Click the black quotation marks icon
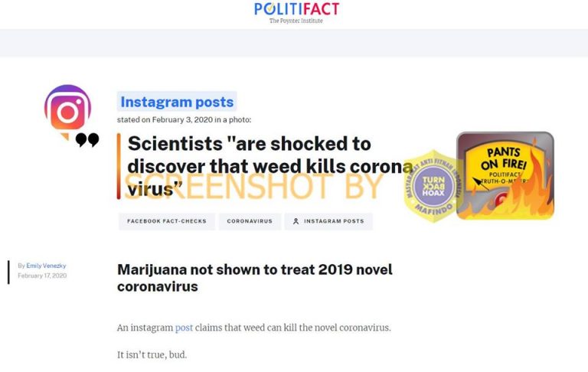Image resolution: width=588 pixels, height=372 pixels. point(87,140)
